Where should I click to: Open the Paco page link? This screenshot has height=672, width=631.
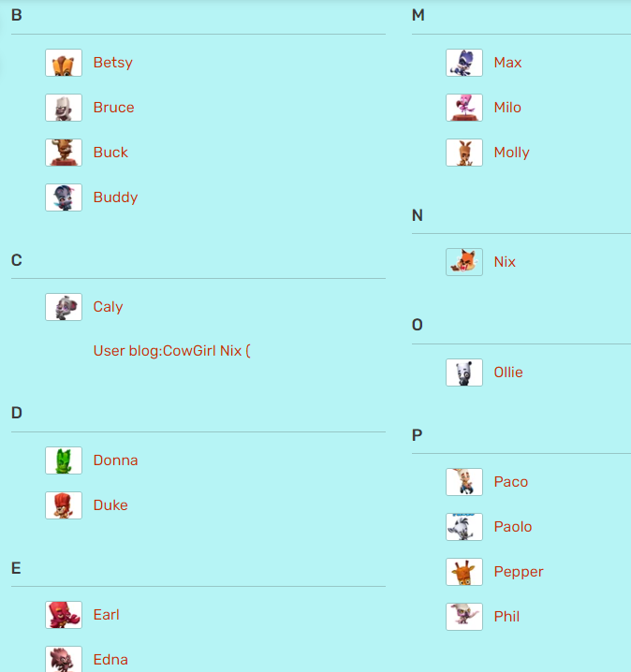tap(510, 482)
